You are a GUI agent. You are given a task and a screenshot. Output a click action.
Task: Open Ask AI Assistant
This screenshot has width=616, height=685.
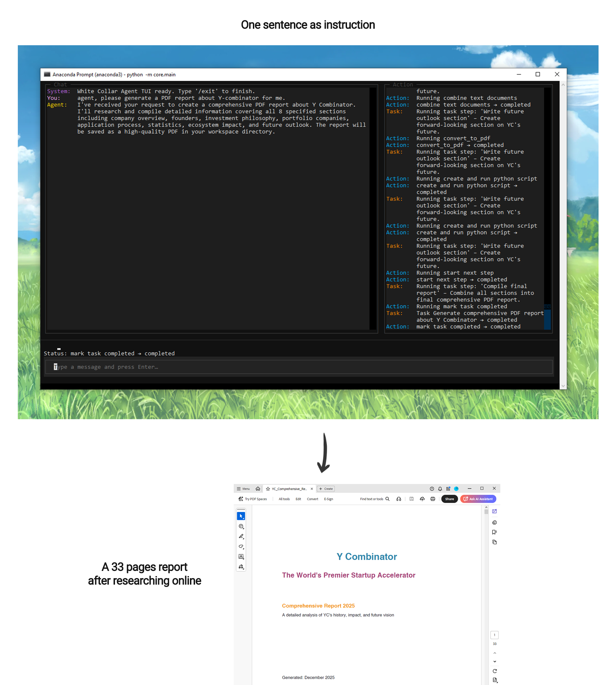click(478, 499)
